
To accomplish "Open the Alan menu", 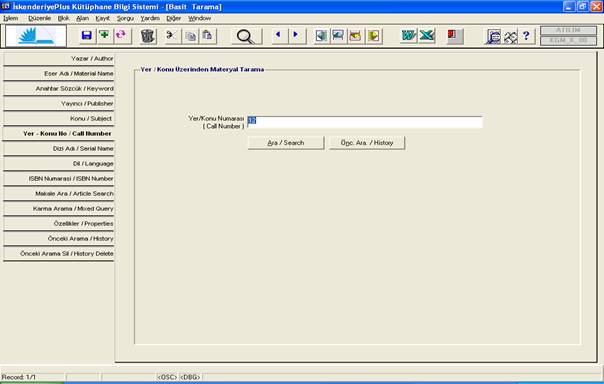I will pos(82,18).
